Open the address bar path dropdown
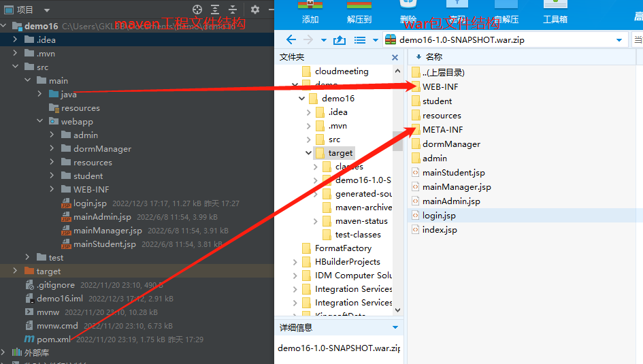The width and height of the screenshot is (643, 364). pyautogui.click(x=619, y=40)
